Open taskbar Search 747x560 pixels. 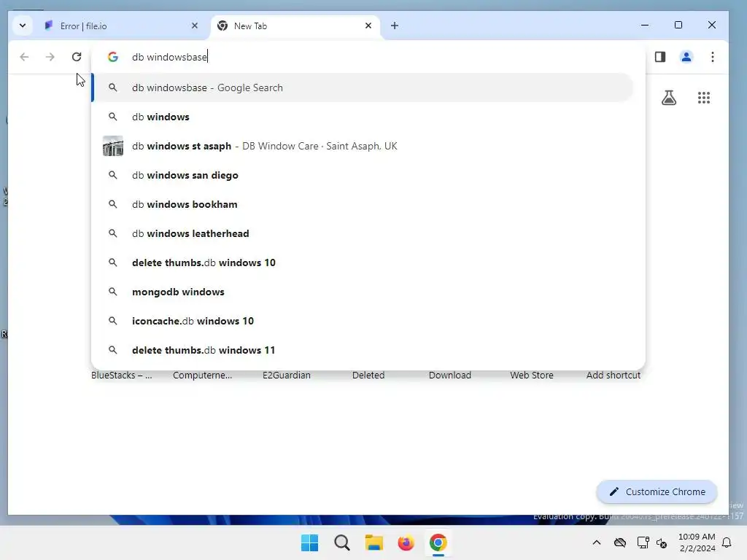(x=342, y=542)
